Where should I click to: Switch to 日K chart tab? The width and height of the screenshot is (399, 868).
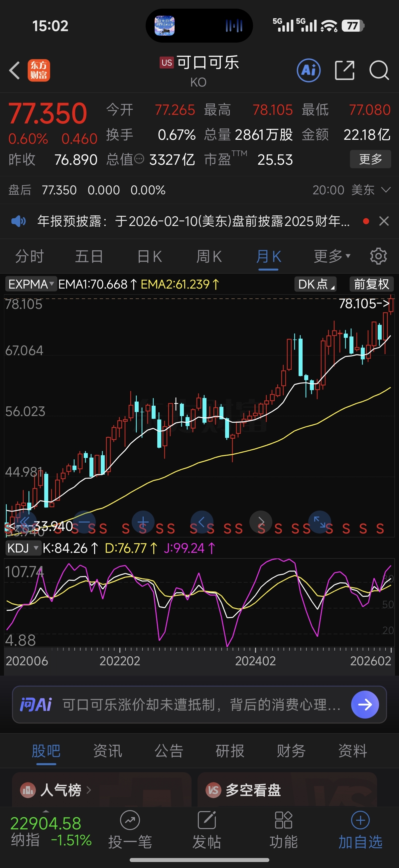click(150, 256)
